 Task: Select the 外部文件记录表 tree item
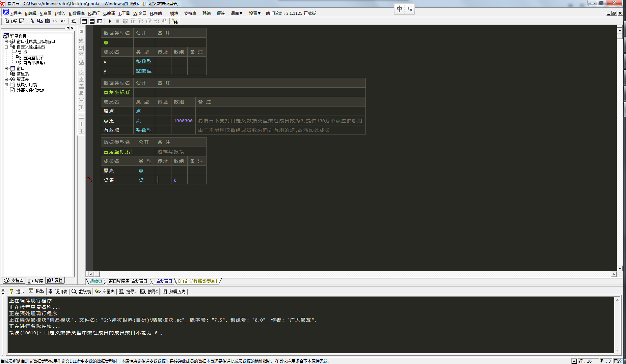click(31, 90)
